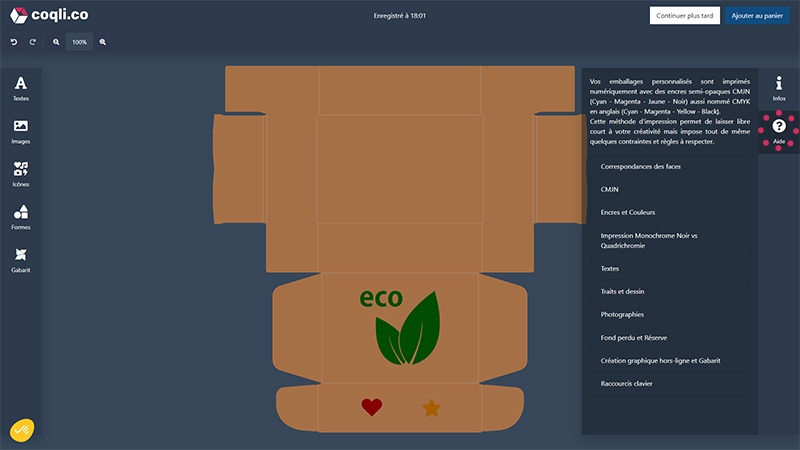800x450 pixels.
Task: Select the orange star icon on box
Action: [432, 408]
